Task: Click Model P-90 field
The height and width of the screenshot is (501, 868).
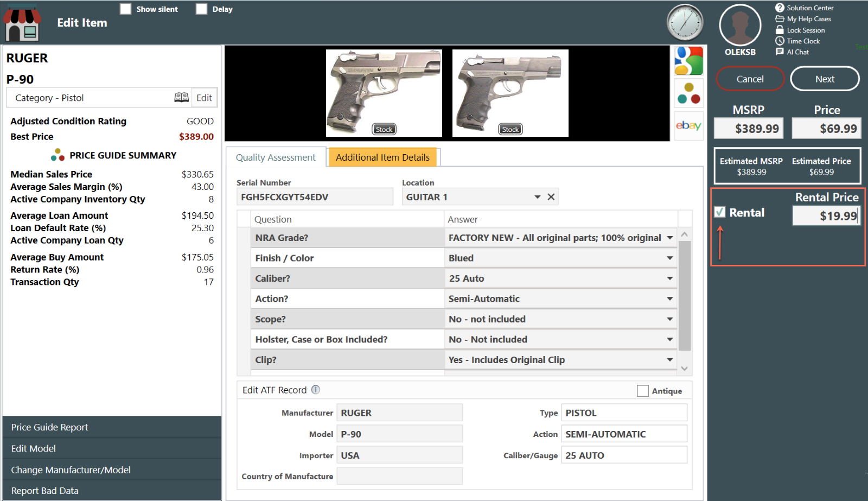Action: pyautogui.click(x=400, y=434)
